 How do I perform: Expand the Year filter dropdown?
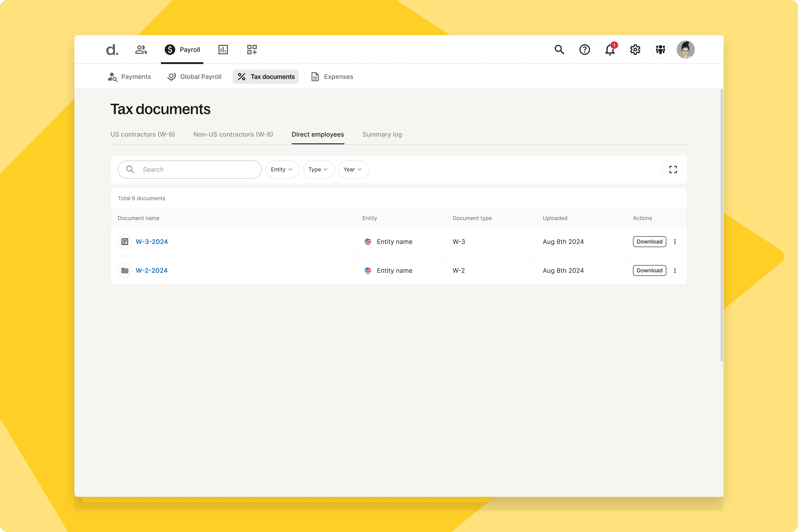[353, 170]
